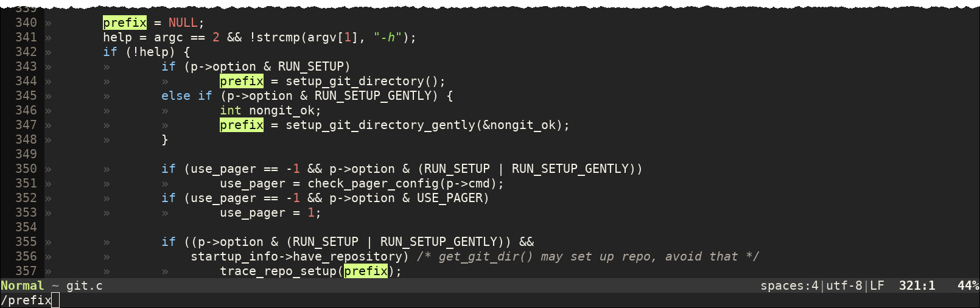
Task: Click 'int' keyword on line 346
Action: (231, 110)
